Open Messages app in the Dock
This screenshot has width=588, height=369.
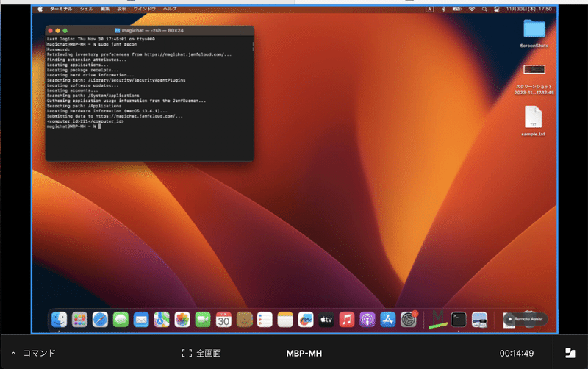121,320
